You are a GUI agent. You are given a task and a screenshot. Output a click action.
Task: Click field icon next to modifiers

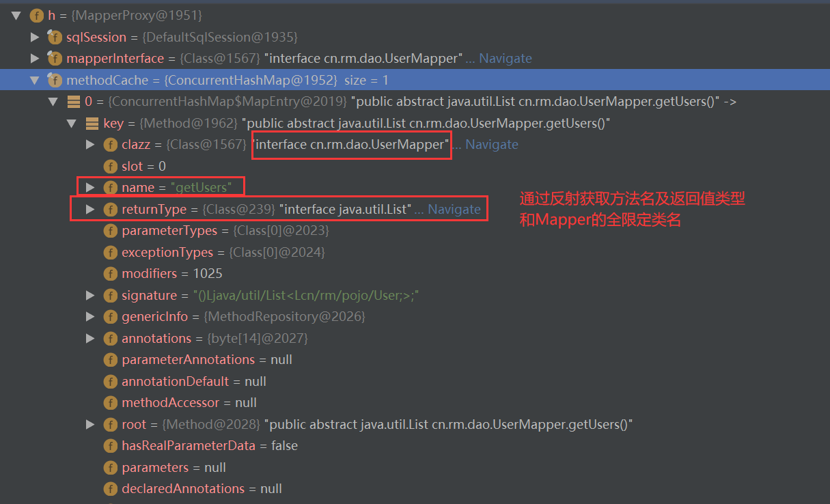[110, 273]
